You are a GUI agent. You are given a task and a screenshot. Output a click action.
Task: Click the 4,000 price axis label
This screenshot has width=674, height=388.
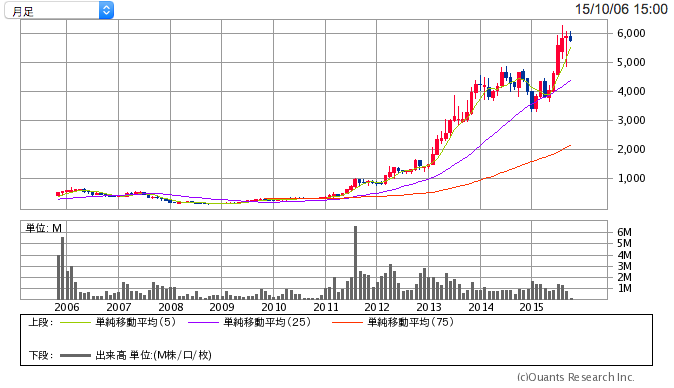click(631, 92)
